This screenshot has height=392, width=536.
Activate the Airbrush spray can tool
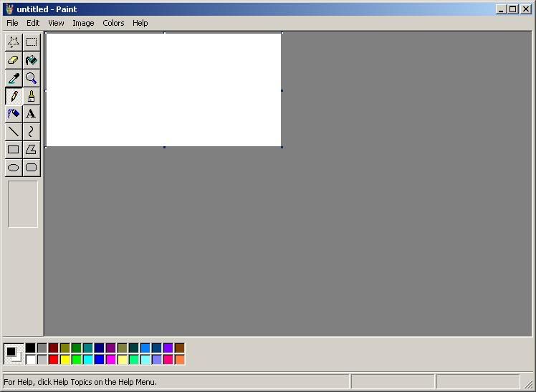[14, 113]
